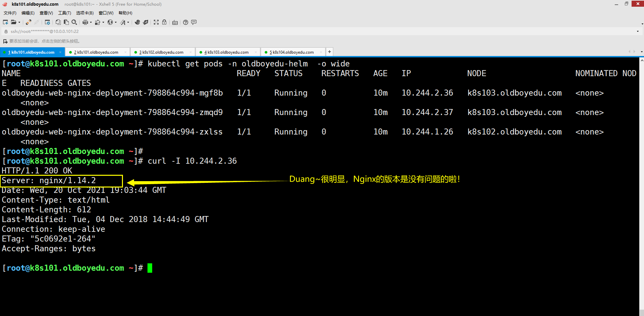Open the 工具(T) menu
Image resolution: width=644 pixels, height=316 pixels.
pyautogui.click(x=65, y=13)
